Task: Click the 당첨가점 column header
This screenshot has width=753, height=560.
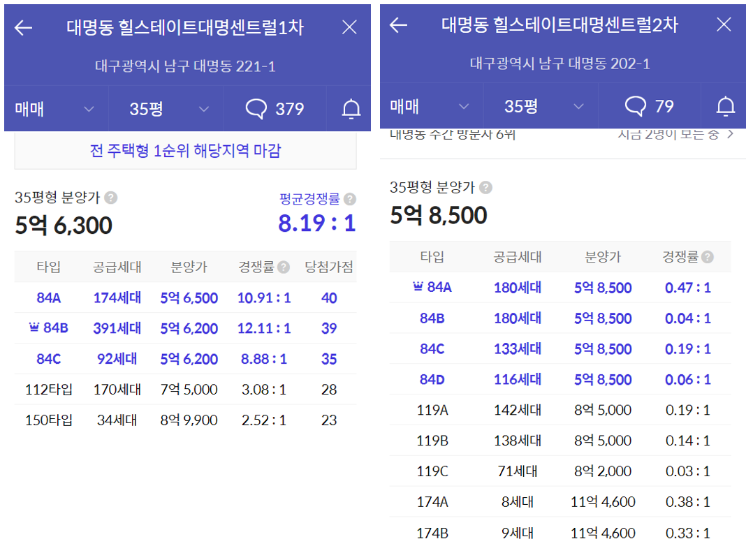Action: point(329,267)
